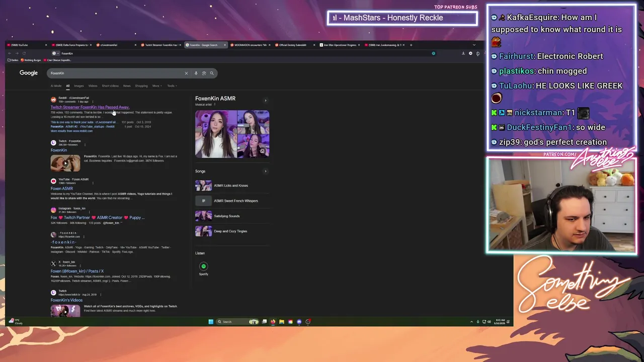Screen dimensions: 644x362
Task: Expand the Songs section arrow
Action: [266, 171]
